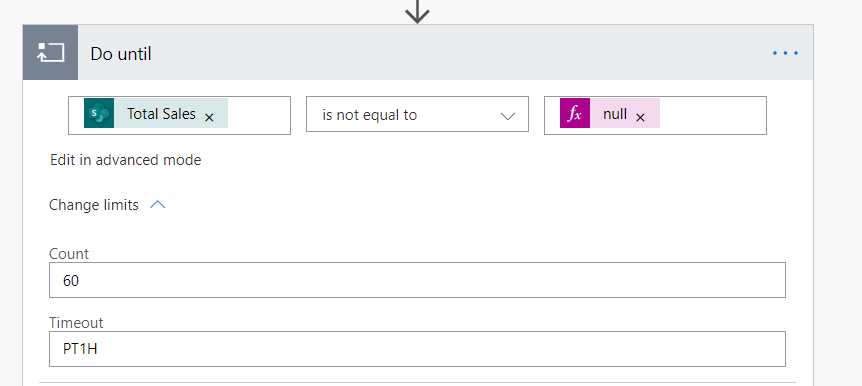Click the connector arrow above Do until
This screenshot has height=386, width=862.
[417, 11]
